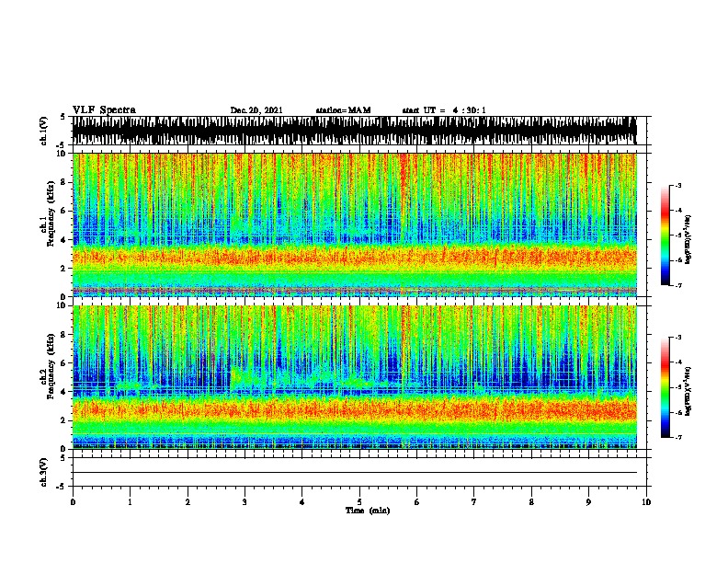Click the "9" tick on the time axis

point(588,502)
